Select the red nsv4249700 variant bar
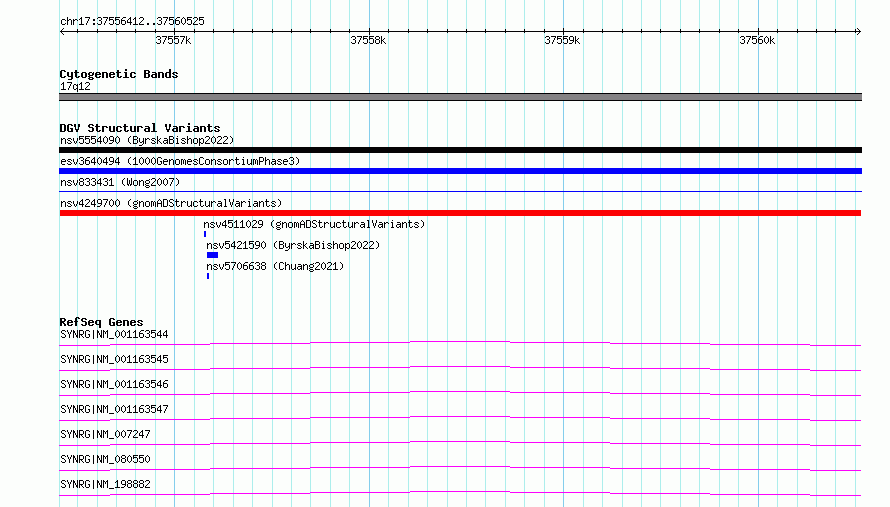This screenshot has width=890, height=507. (460, 213)
